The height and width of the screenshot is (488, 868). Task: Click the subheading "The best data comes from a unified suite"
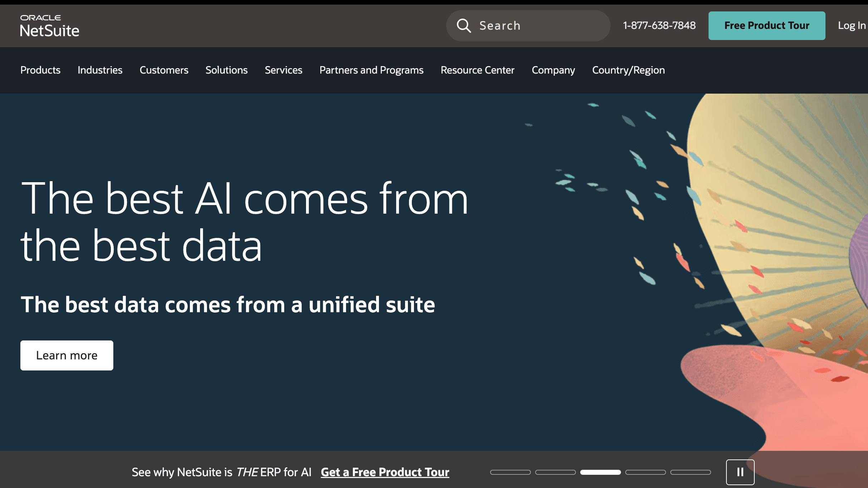[x=228, y=305]
